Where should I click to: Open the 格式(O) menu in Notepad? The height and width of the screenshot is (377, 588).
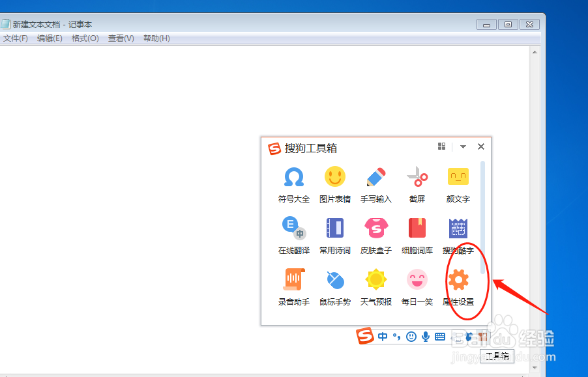pyautogui.click(x=85, y=38)
